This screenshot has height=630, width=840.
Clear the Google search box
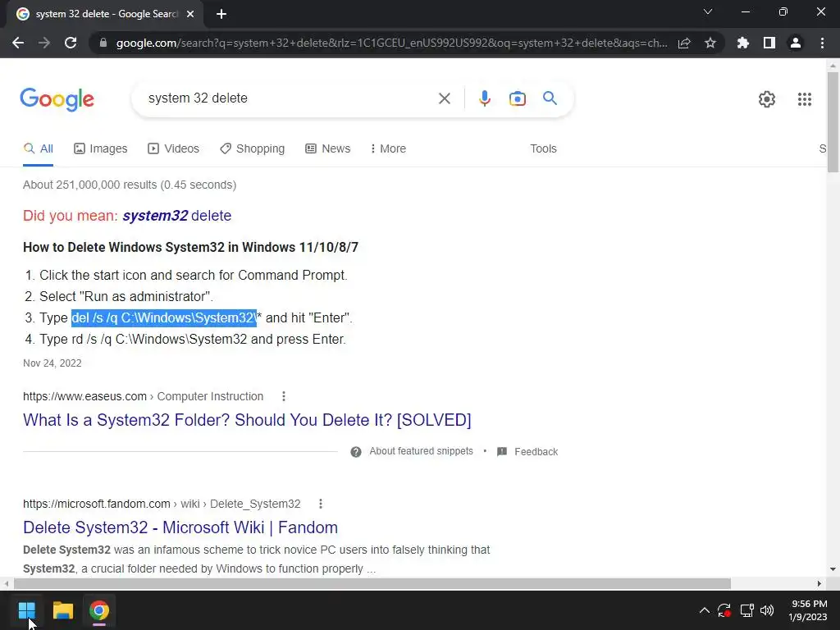click(444, 98)
